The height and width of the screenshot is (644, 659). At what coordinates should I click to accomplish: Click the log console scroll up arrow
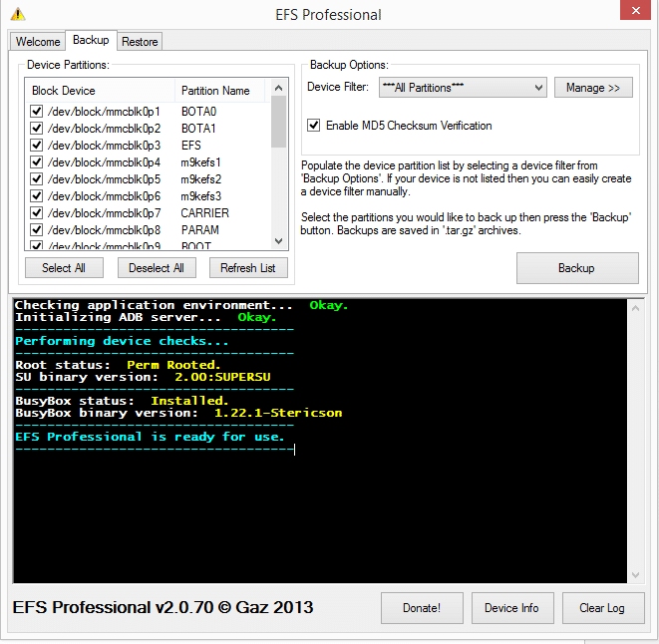(635, 309)
